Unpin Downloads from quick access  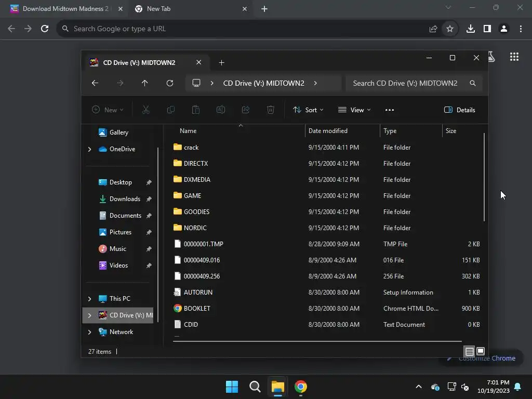point(149,199)
